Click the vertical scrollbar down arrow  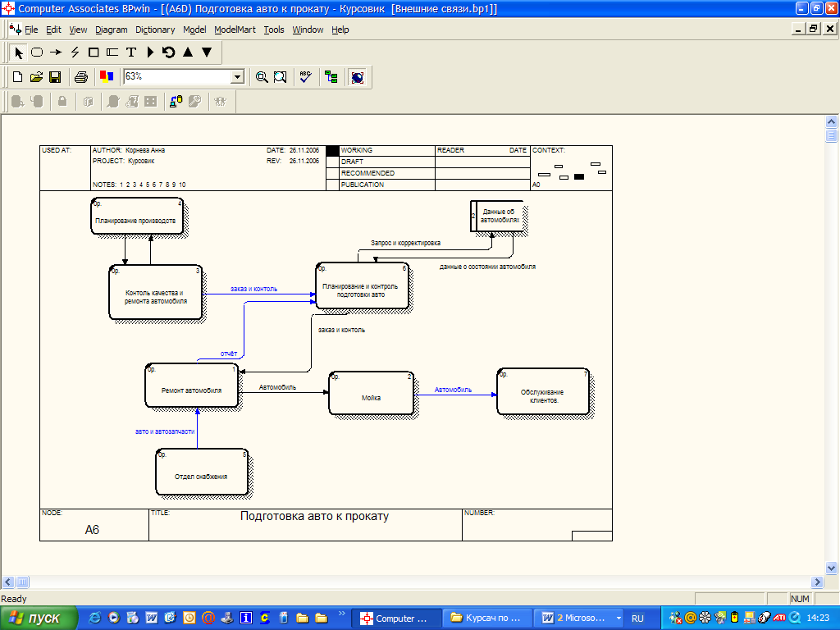pyautogui.click(x=832, y=568)
